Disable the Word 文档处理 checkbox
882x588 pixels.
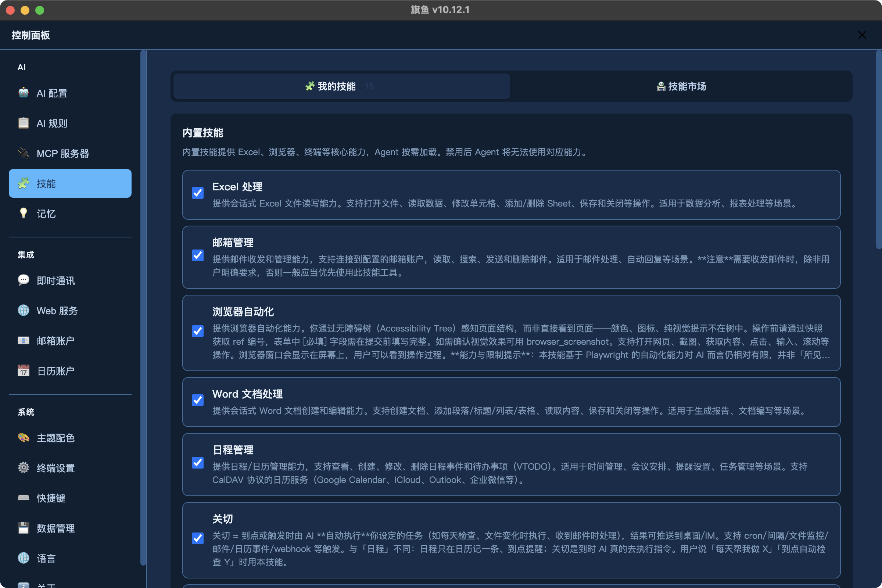point(198,400)
